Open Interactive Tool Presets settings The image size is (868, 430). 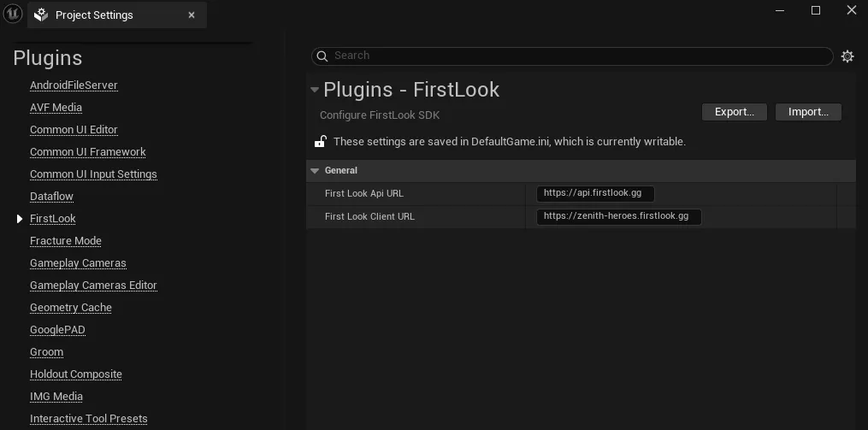89,418
